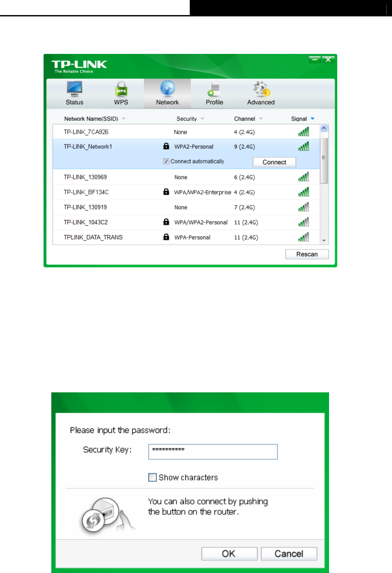Open the Advanced gears icon

click(261, 89)
